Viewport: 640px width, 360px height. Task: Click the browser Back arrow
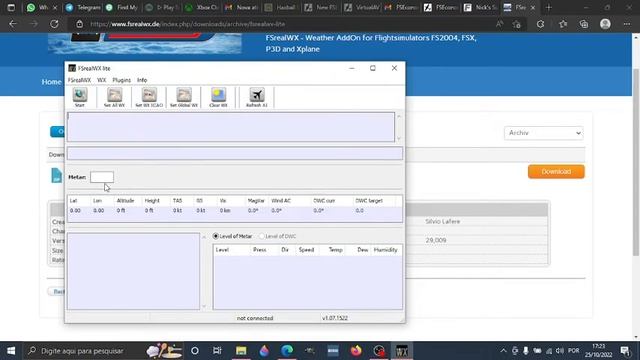(13, 24)
